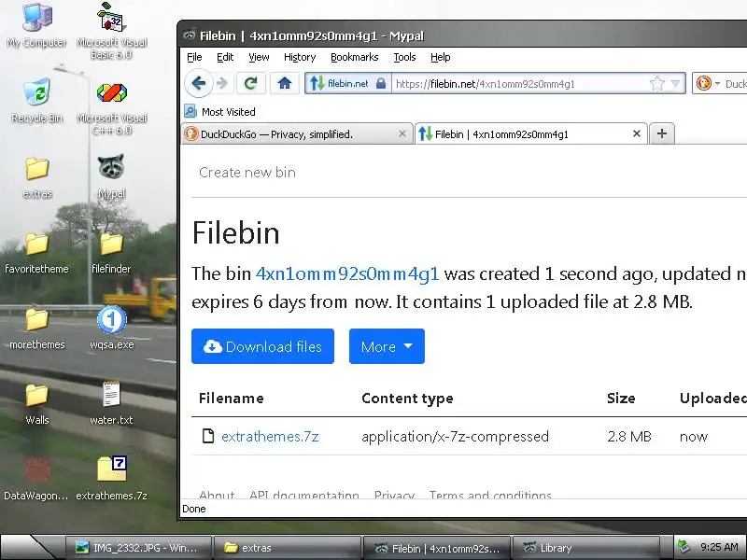Open the Help menu
747x560 pixels.
pos(440,57)
